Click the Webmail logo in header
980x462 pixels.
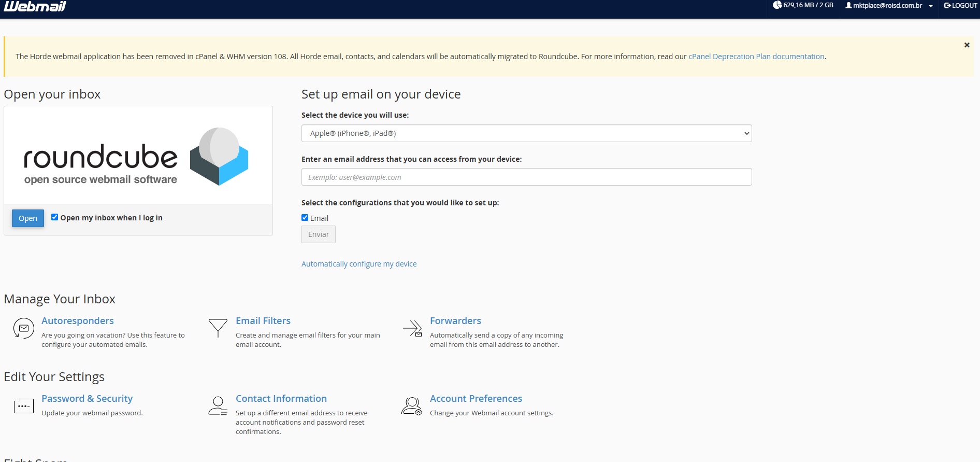[35, 6]
